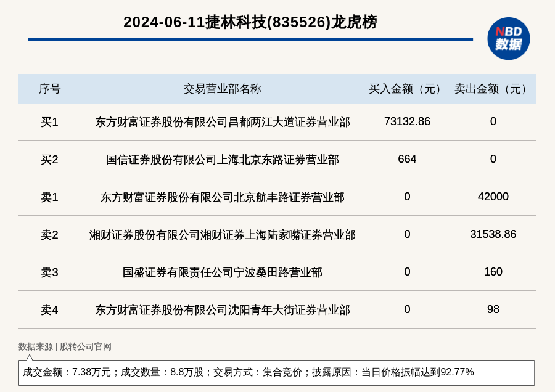
Task: Select sell amount 160
Action: tap(493, 271)
